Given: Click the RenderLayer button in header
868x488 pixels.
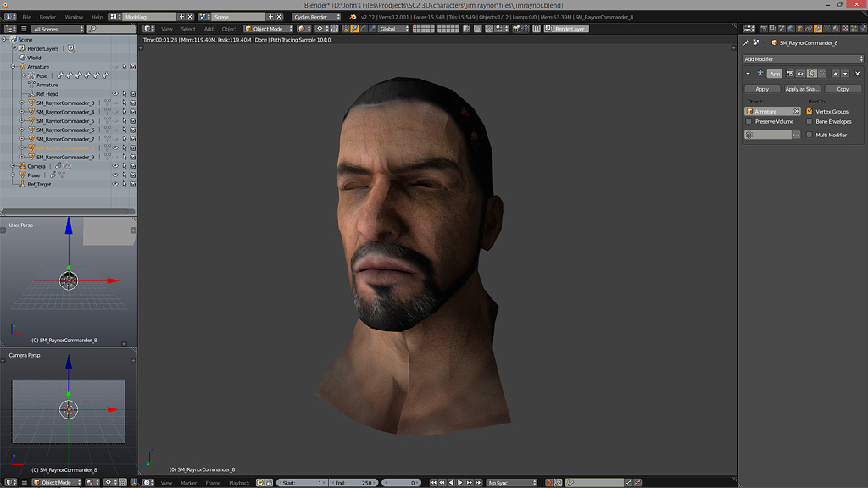Looking at the screenshot, I should (x=567, y=29).
